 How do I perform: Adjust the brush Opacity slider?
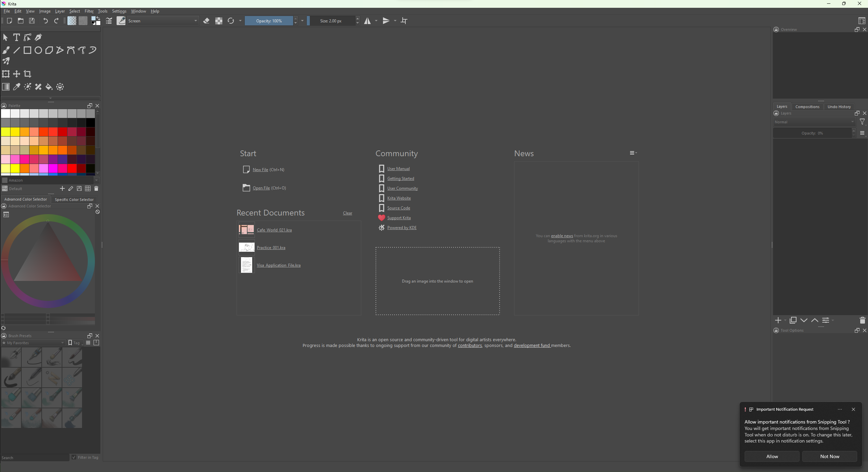click(x=269, y=21)
